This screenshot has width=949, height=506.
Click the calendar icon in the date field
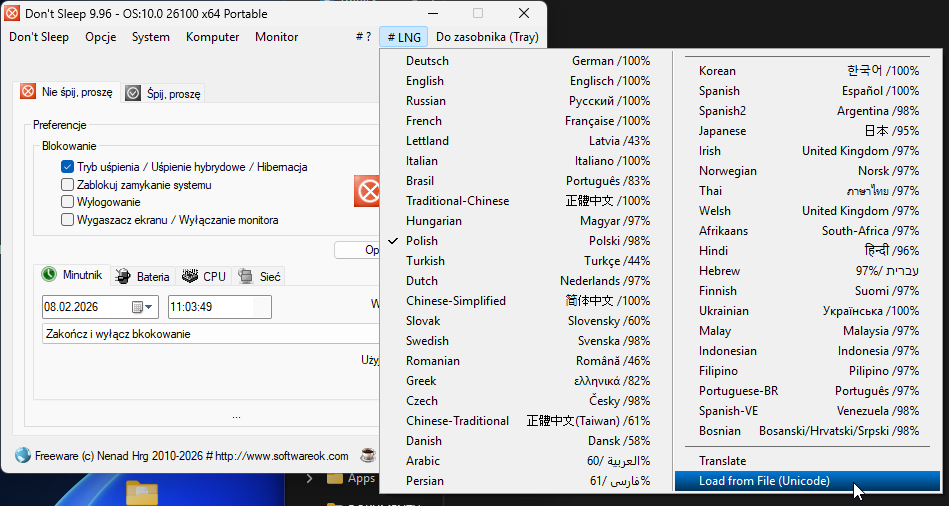tap(137, 307)
